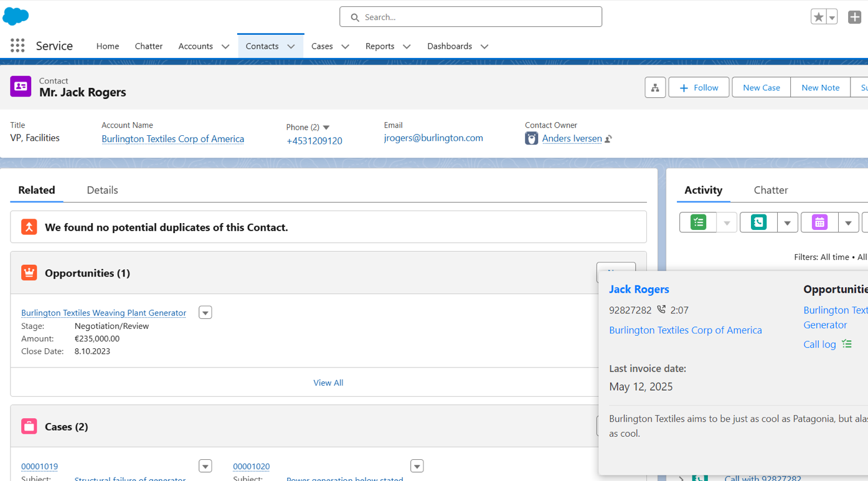Open the Contacts tab

[x=262, y=46]
